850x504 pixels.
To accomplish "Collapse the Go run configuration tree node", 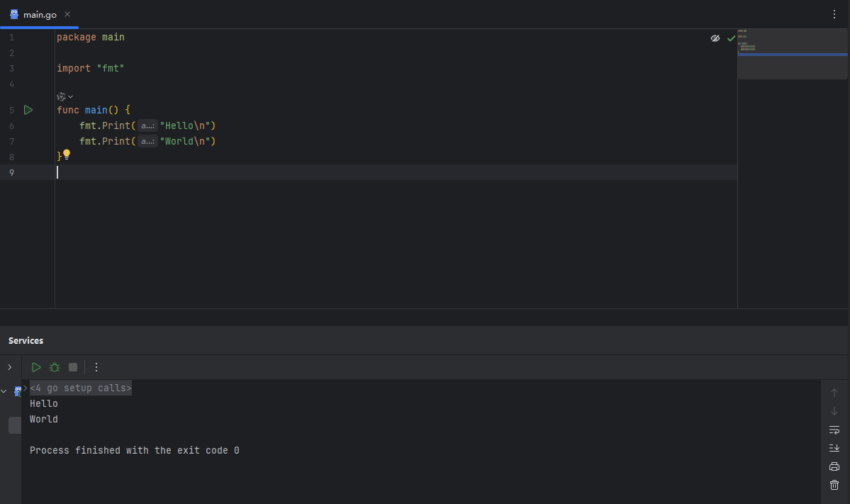I will 4,391.
